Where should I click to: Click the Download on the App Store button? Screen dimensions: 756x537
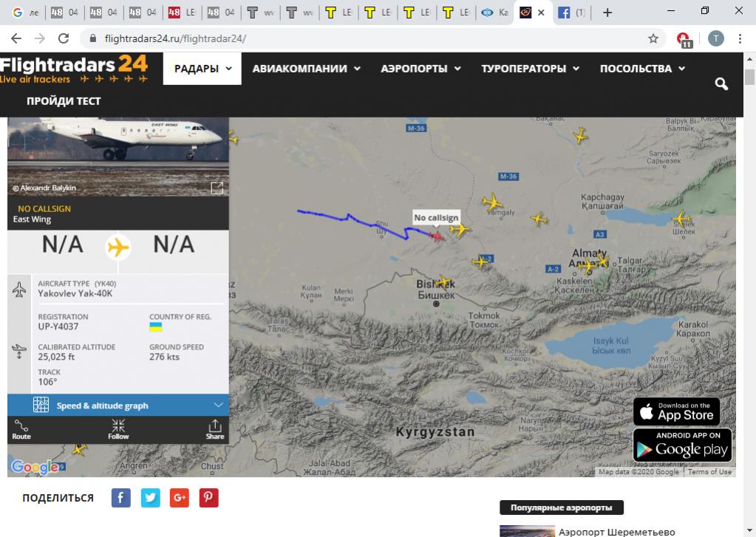(676, 411)
